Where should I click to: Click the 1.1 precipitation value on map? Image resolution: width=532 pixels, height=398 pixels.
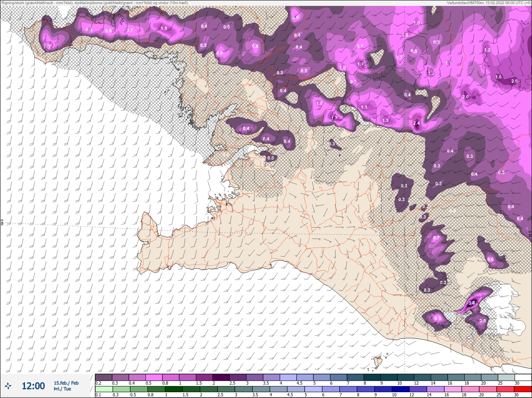[x=448, y=63]
